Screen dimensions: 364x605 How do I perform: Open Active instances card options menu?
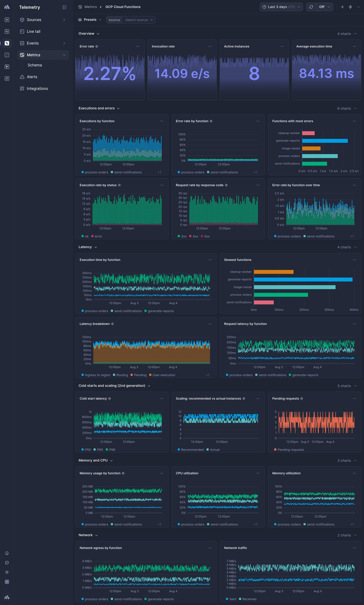click(x=282, y=46)
